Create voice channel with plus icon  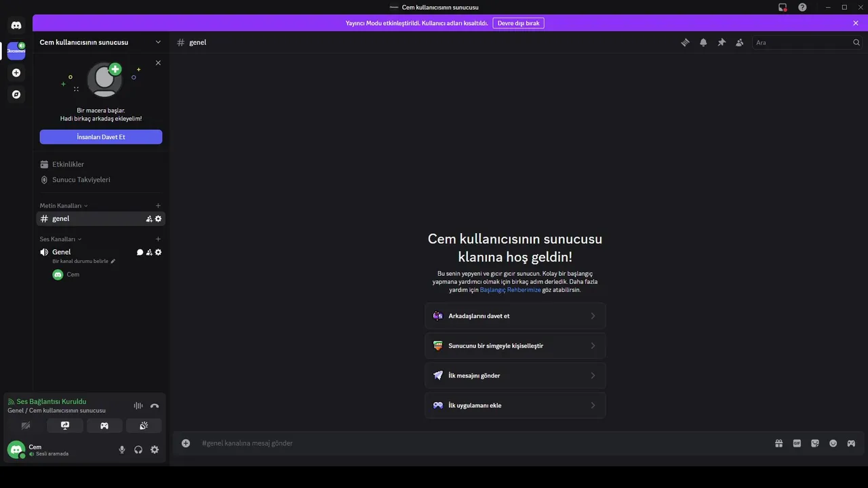(x=158, y=239)
